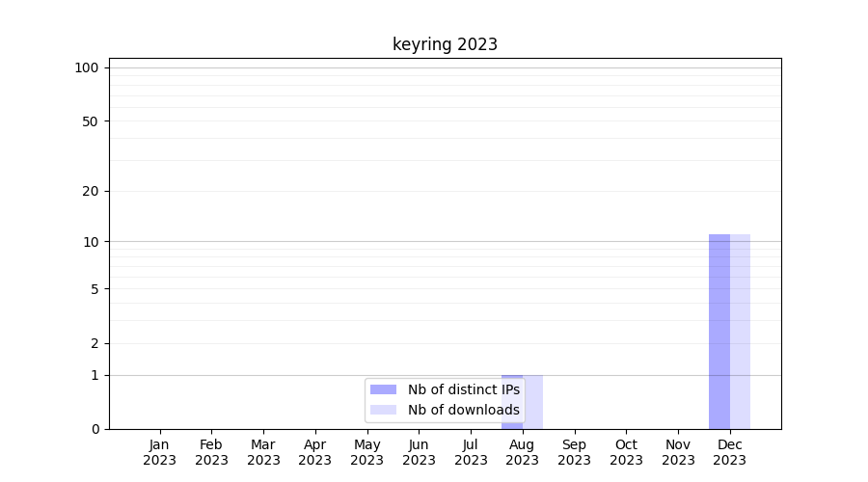Click the 'May 2023' x-axis label
868x482 pixels.
click(367, 452)
